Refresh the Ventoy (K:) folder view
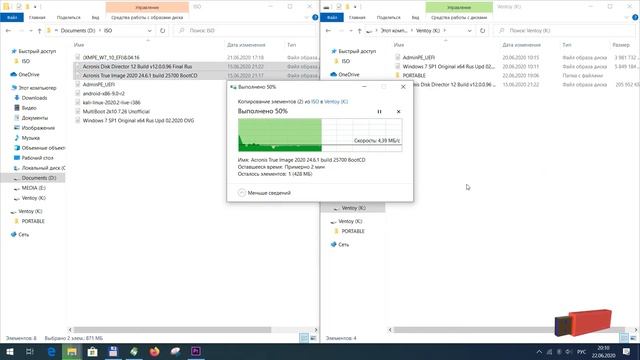 (482, 31)
